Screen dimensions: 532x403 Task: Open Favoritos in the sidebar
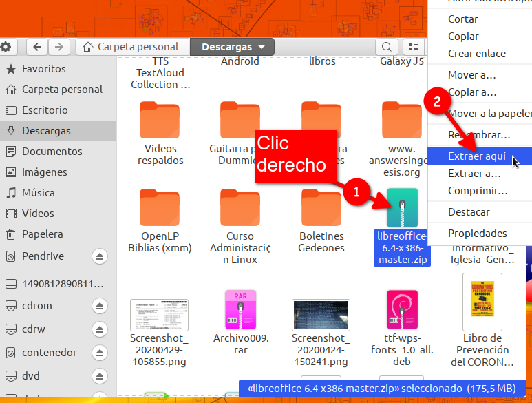pos(58,69)
